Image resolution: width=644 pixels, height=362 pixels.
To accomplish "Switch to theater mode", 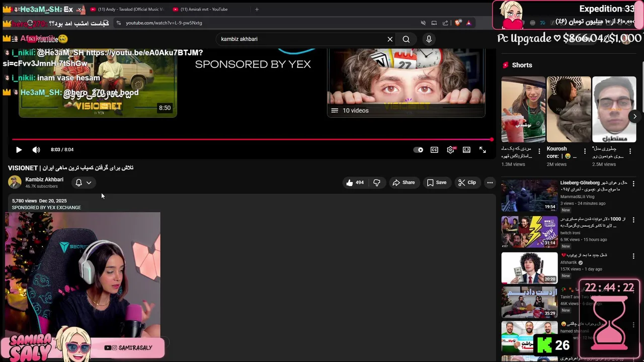I will click(466, 150).
